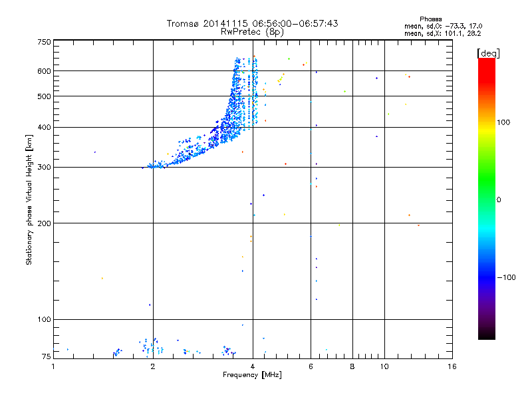Click the 'Frequency [MHz]' x-axis label

coord(252,375)
